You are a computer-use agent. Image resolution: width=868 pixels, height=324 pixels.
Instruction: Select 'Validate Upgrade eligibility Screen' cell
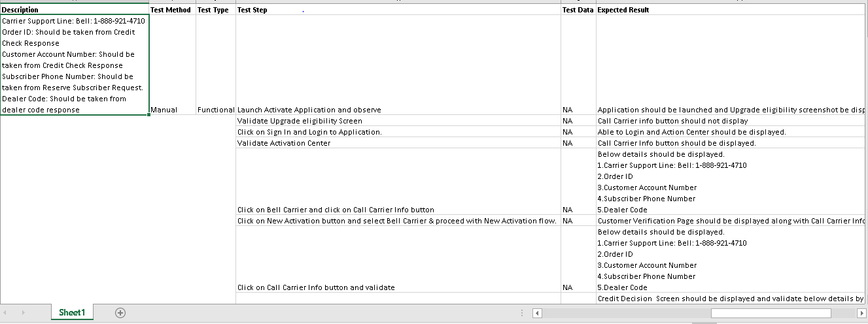point(398,121)
